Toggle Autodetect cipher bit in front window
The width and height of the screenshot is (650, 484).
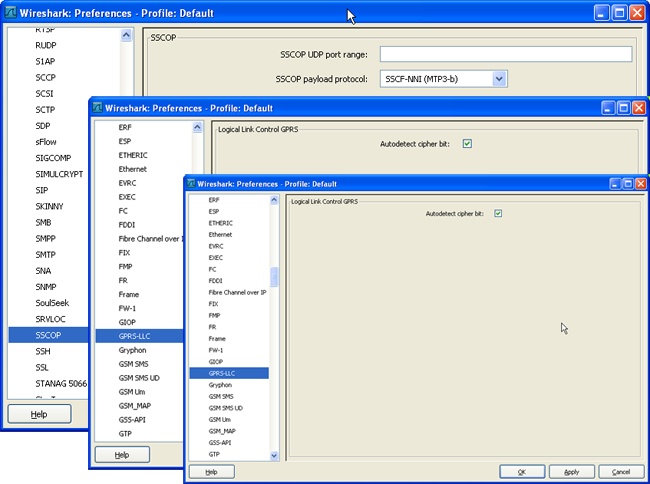498,213
